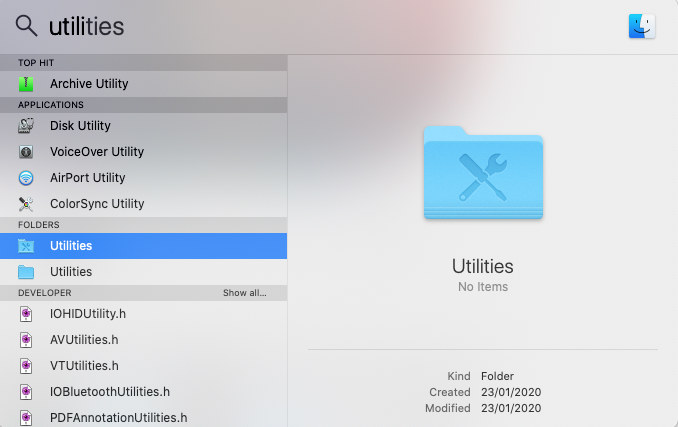Open Archive Utility top hit

[89, 84]
